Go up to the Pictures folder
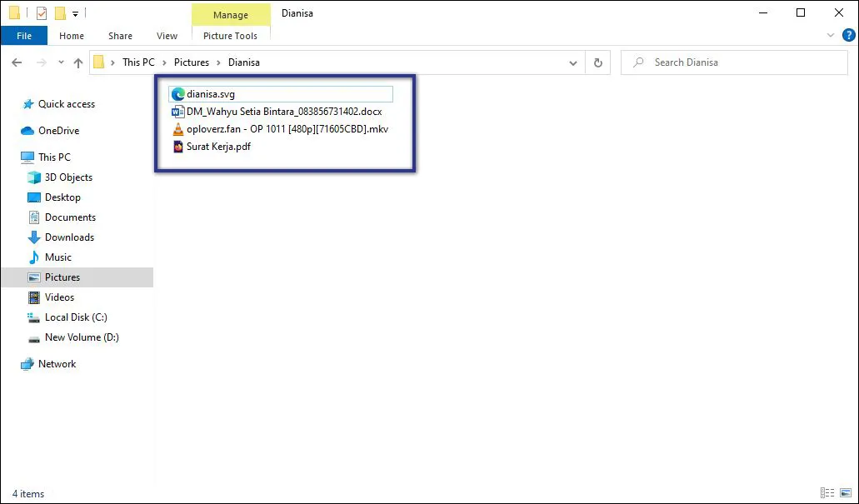Viewport: 859px width, 504px height. tap(77, 62)
